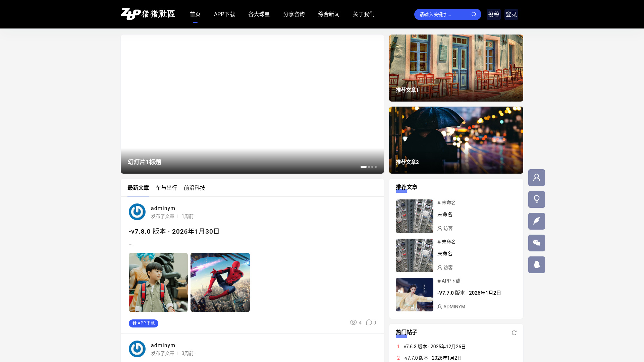Click the views eye icon on first post

353,322
